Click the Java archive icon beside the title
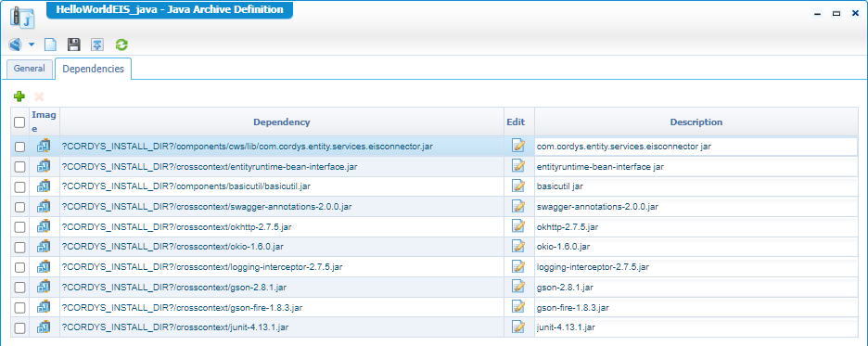 pos(22,18)
